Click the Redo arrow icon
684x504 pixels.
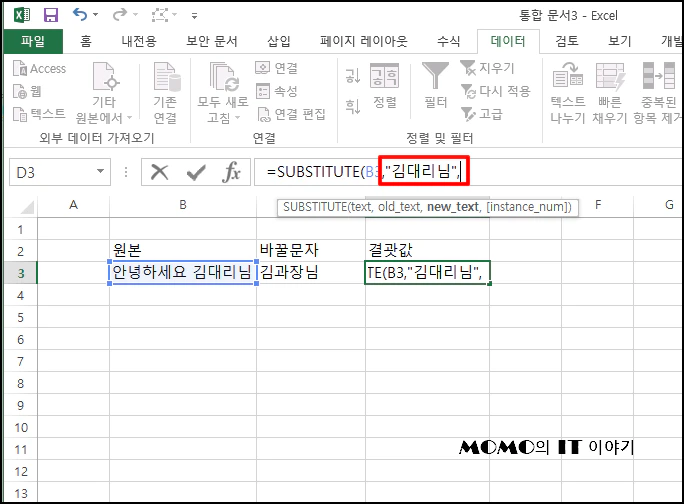pyautogui.click(x=119, y=15)
